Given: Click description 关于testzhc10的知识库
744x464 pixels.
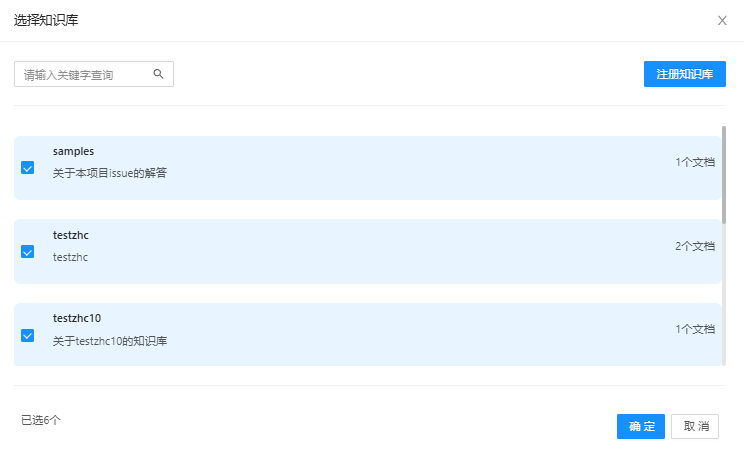Looking at the screenshot, I should 110,341.
